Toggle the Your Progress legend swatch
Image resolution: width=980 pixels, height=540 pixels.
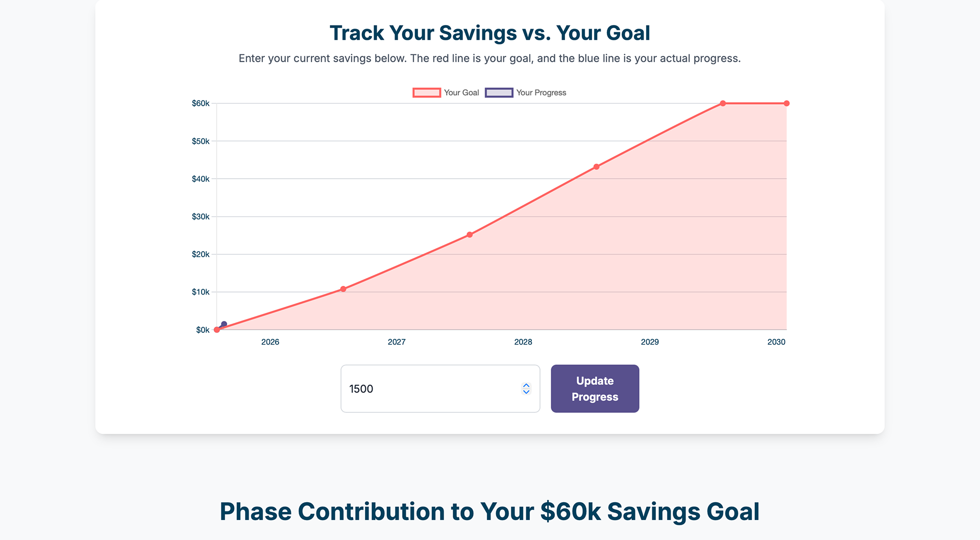[499, 92]
